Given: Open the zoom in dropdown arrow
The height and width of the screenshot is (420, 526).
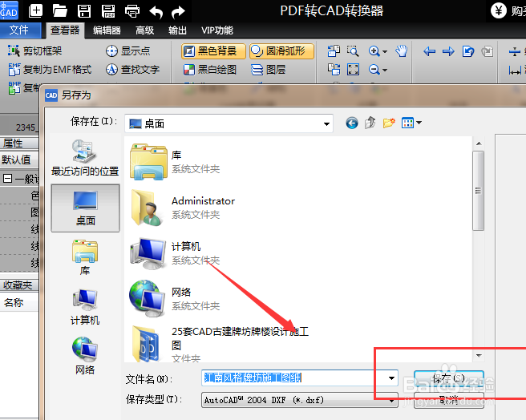Looking at the screenshot, I should (x=385, y=51).
